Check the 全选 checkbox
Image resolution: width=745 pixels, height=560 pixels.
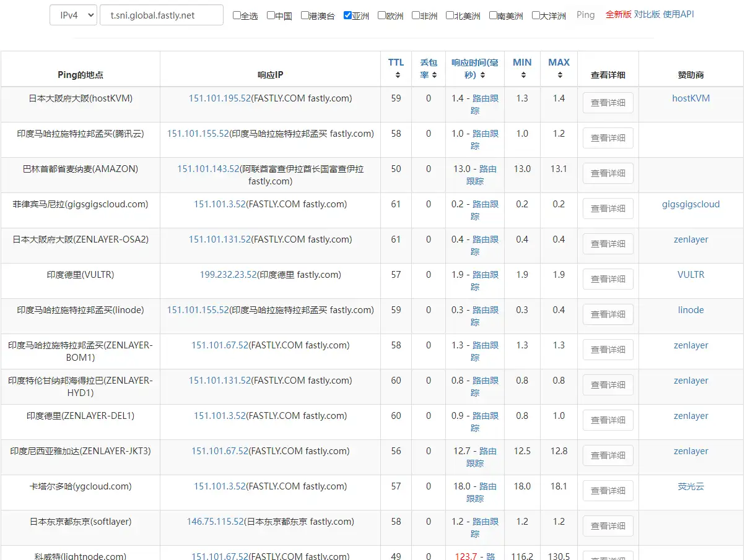pyautogui.click(x=237, y=15)
